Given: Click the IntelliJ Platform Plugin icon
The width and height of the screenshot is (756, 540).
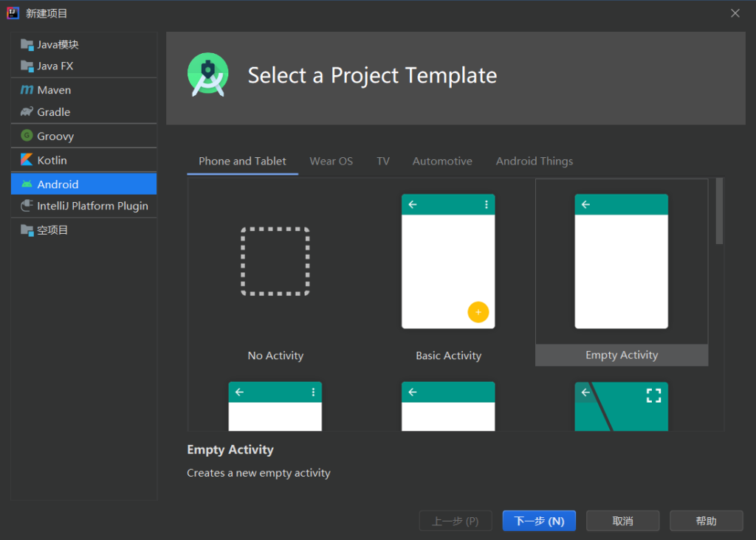Looking at the screenshot, I should [x=27, y=206].
